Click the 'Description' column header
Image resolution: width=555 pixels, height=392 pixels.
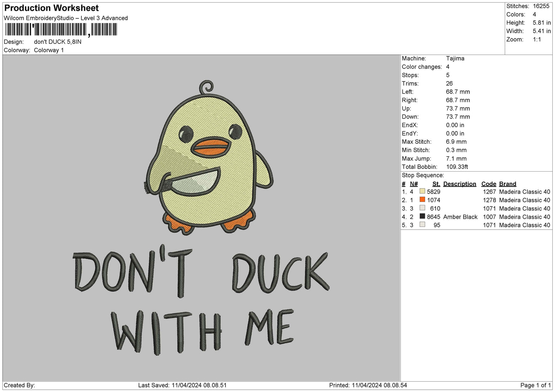pyautogui.click(x=460, y=184)
